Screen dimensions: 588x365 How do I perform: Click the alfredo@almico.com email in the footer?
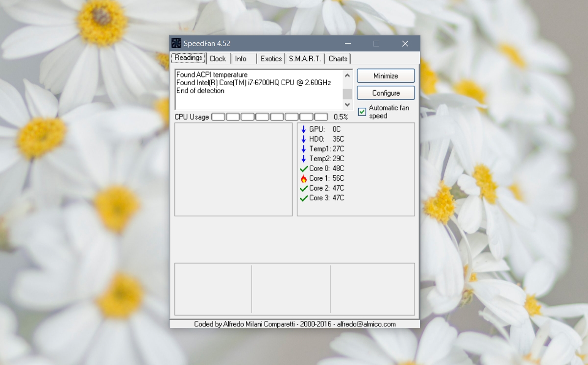(x=366, y=323)
